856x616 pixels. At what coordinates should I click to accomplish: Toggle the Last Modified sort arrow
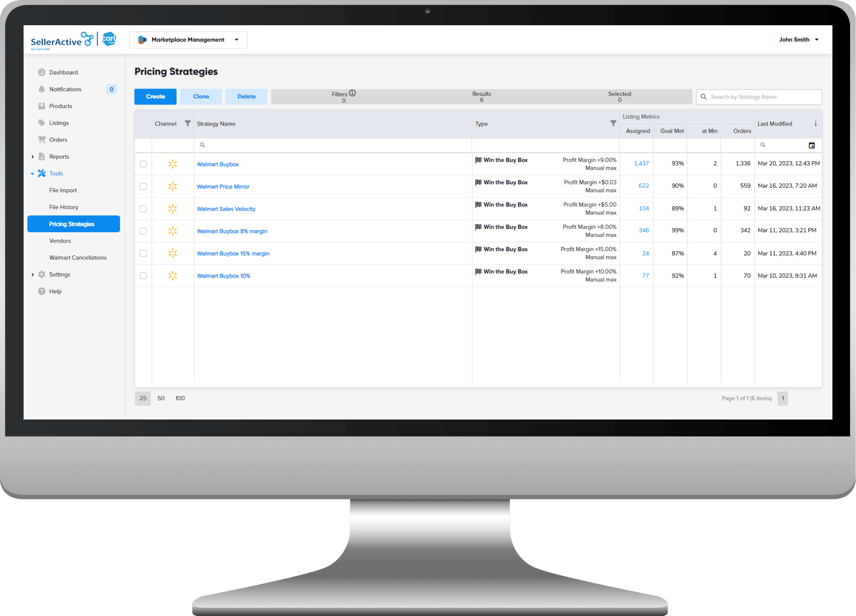[x=816, y=123]
